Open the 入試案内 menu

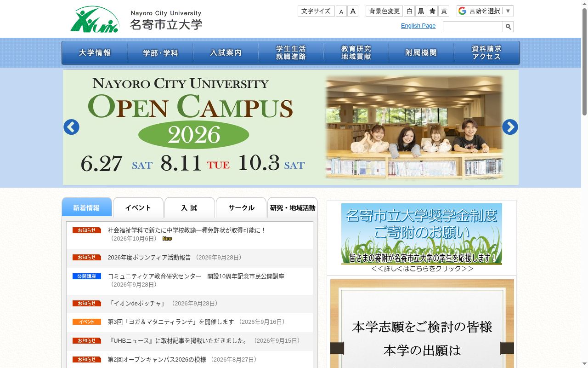226,53
